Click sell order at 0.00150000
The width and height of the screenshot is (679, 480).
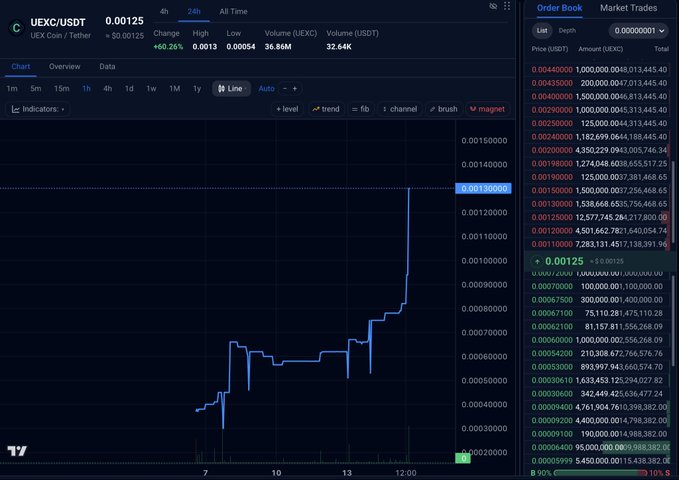coord(599,190)
